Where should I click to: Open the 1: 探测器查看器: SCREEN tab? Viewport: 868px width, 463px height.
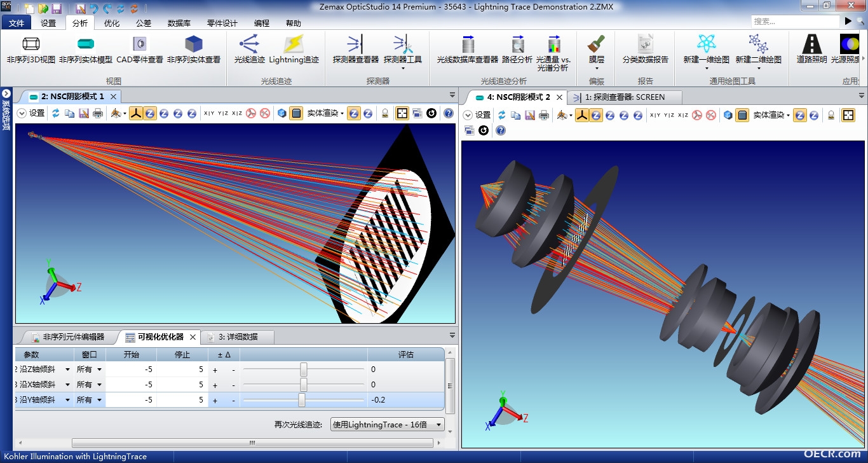[625, 97]
